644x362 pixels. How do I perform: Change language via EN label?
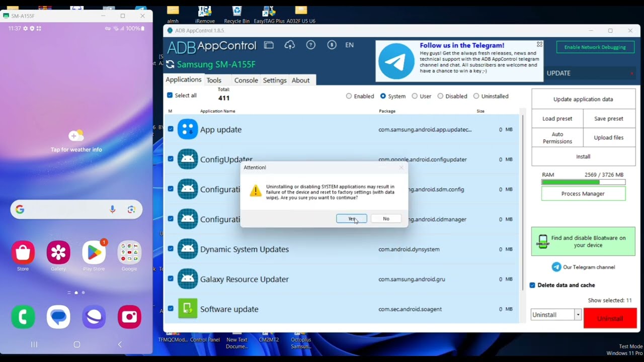tap(349, 45)
